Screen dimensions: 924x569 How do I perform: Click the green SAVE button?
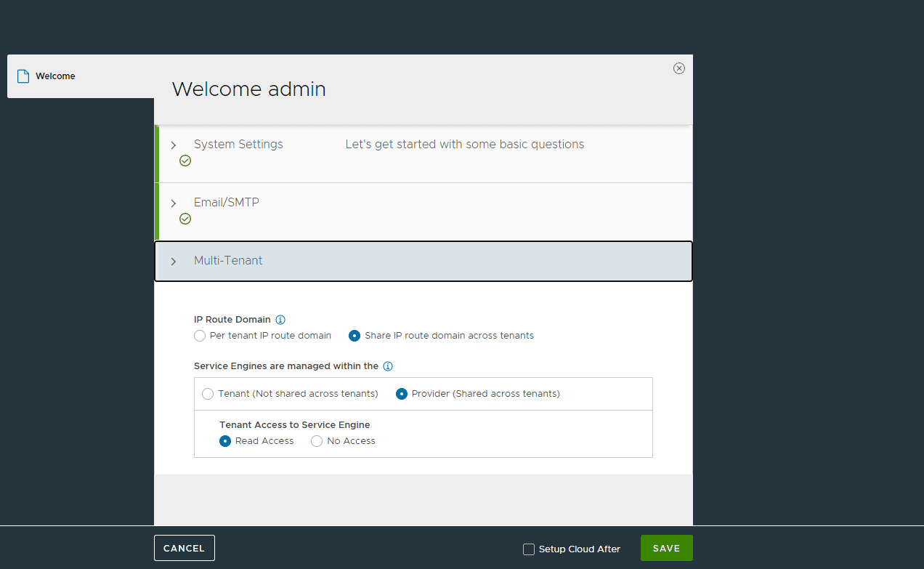point(666,549)
